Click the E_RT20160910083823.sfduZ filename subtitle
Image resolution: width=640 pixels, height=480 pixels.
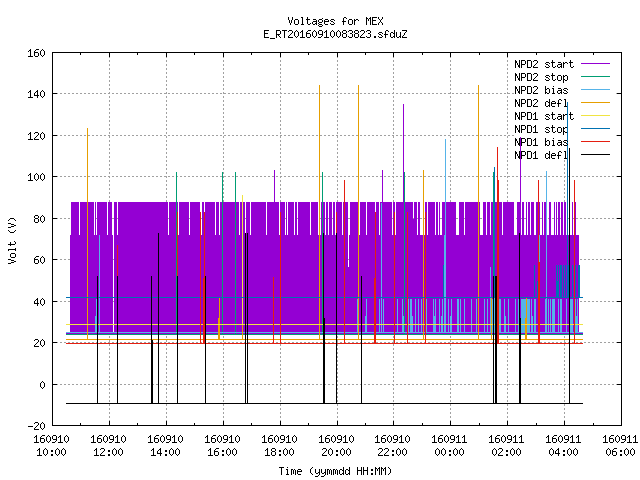pyautogui.click(x=335, y=34)
